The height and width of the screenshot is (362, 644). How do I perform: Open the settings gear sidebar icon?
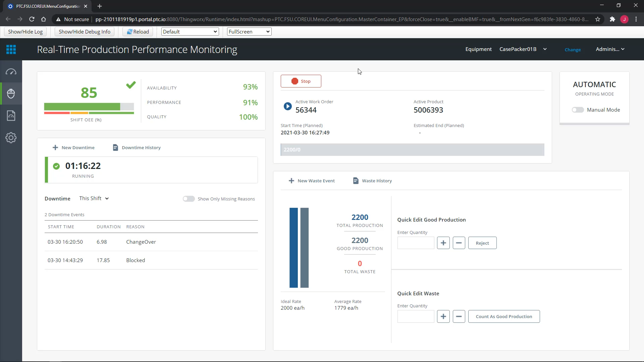click(x=11, y=138)
